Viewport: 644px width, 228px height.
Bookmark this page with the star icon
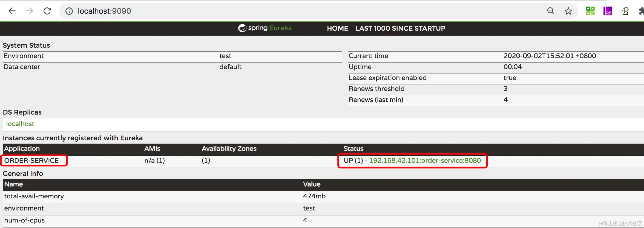pos(568,11)
